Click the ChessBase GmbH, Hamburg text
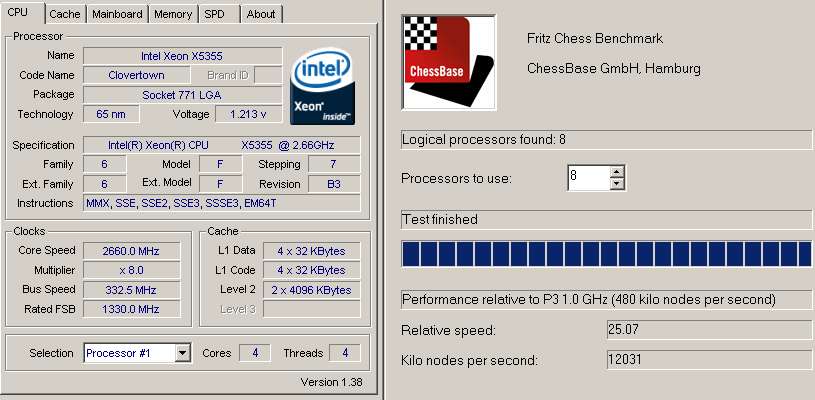This screenshot has height=400, width=815. point(614,69)
